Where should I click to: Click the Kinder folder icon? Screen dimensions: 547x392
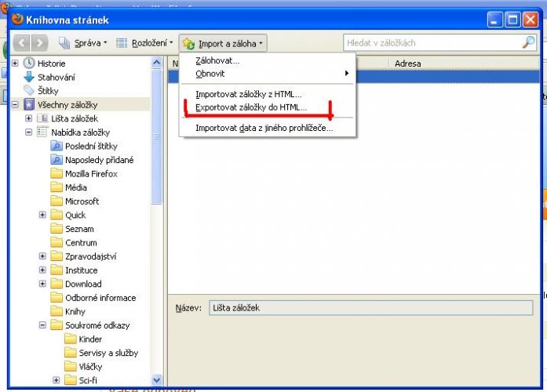point(71,339)
